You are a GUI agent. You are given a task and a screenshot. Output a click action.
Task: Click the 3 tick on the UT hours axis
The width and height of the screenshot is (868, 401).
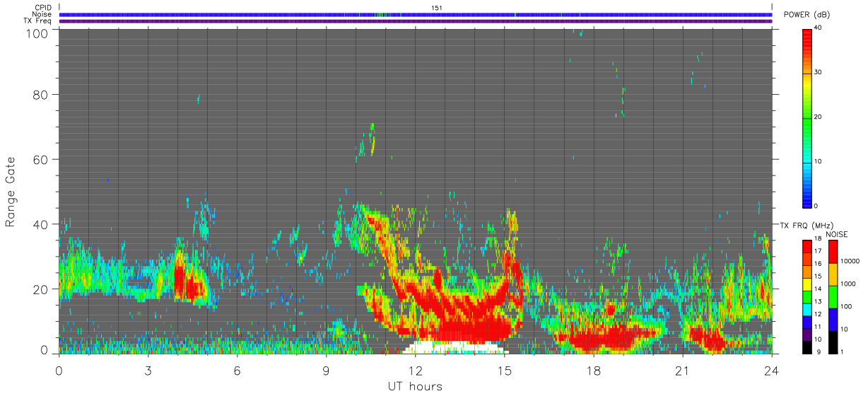click(148, 371)
